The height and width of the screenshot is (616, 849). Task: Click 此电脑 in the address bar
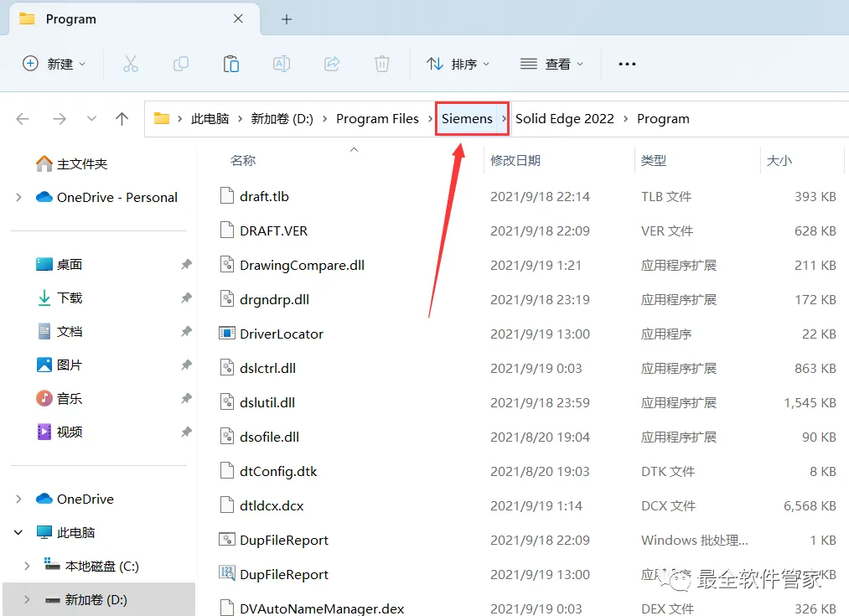point(210,118)
